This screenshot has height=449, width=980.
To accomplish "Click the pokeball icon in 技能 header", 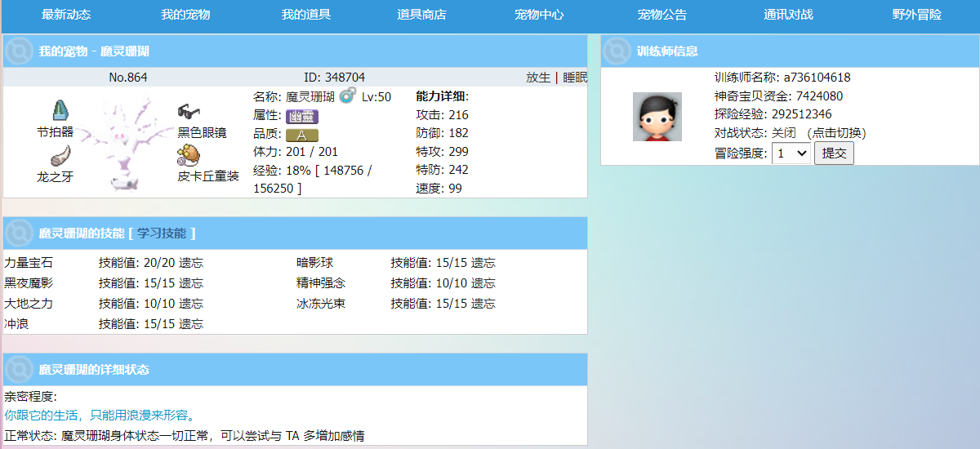I will click(x=19, y=233).
